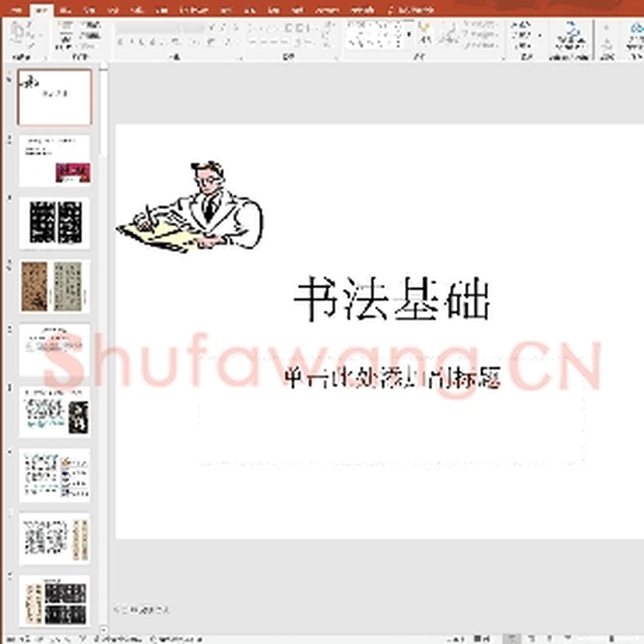Toggle Text Shadow formatting
The image size is (644, 644).
pos(152,42)
